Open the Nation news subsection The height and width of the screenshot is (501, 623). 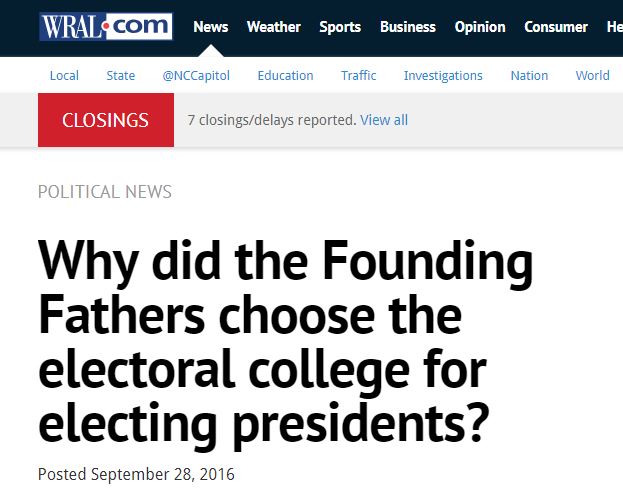[x=529, y=75]
